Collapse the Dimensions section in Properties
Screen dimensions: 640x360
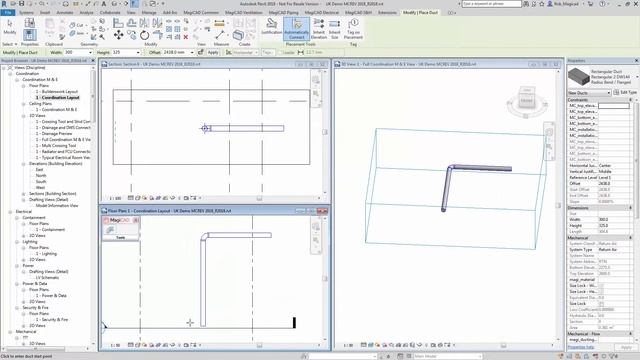click(x=631, y=208)
